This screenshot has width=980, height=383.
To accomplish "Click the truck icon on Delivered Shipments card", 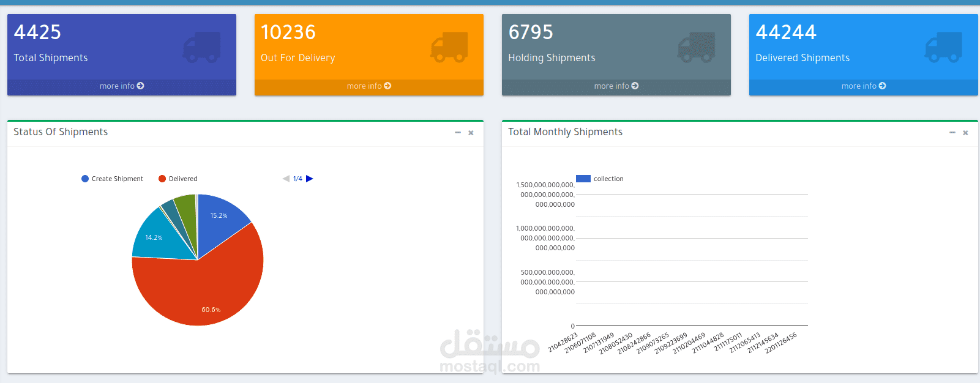I will [943, 47].
